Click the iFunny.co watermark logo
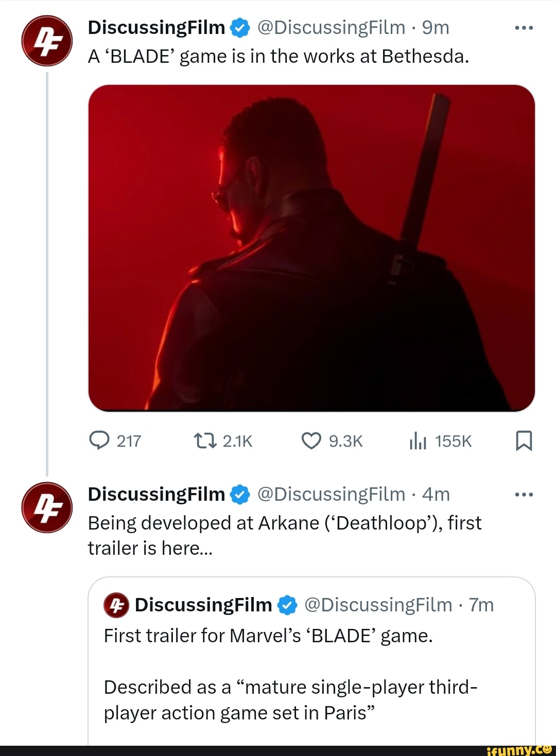The image size is (556, 756). tap(519, 750)
